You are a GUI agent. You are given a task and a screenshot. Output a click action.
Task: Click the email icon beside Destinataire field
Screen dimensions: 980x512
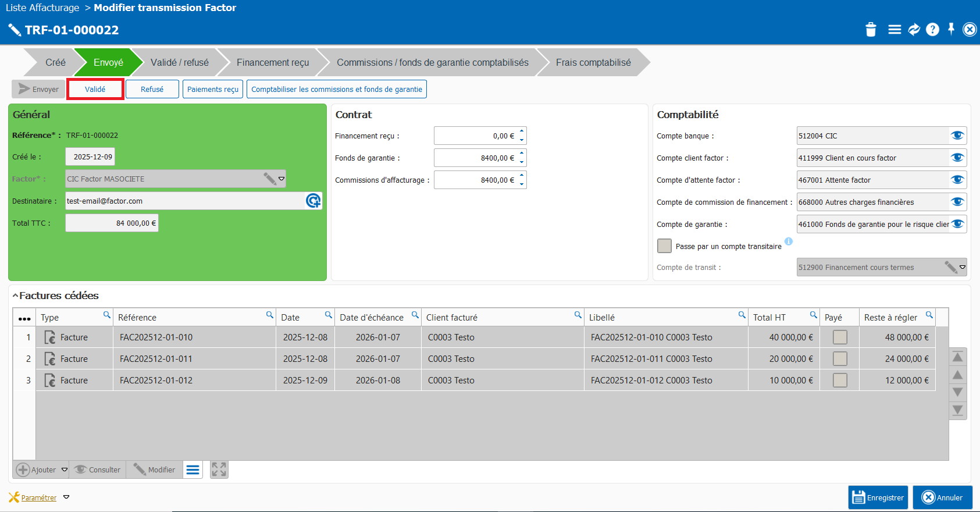pyautogui.click(x=313, y=201)
